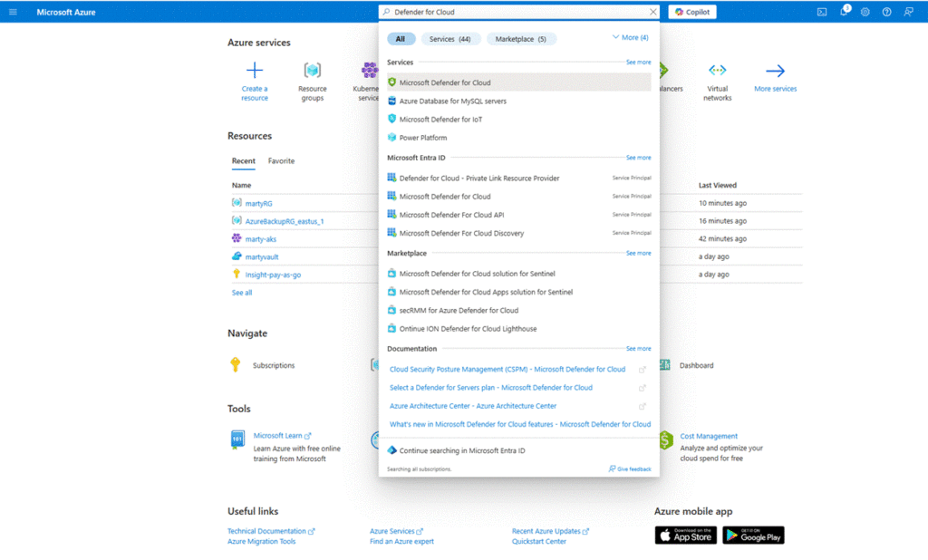Open Microsoft Defender for IoT result

(440, 120)
